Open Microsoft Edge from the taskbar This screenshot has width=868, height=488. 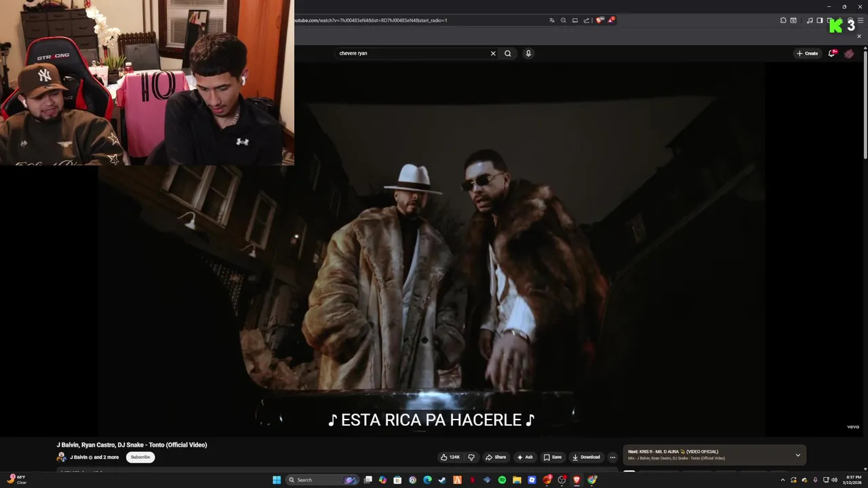pos(427,480)
